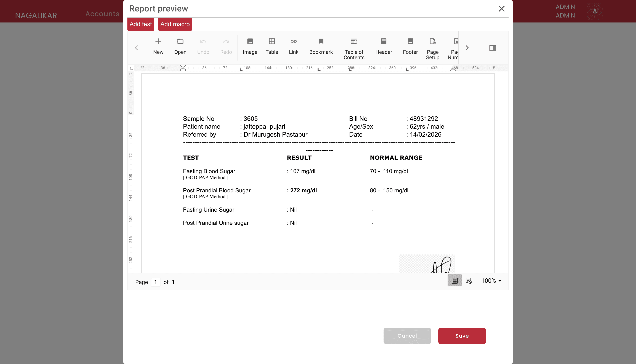
Task: Insert a Table via toolbar icon
Action: pos(272,42)
